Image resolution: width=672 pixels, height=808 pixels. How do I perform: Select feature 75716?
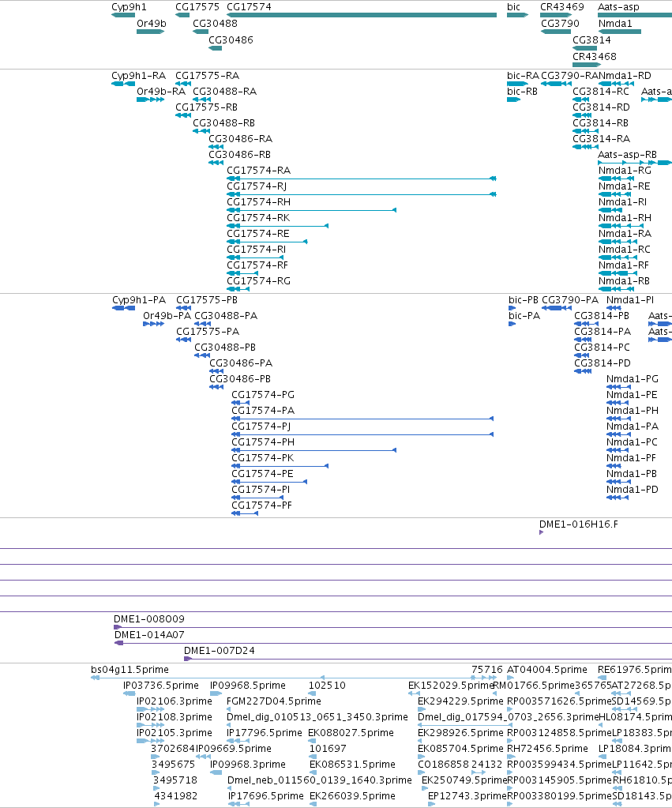pyautogui.click(x=487, y=670)
